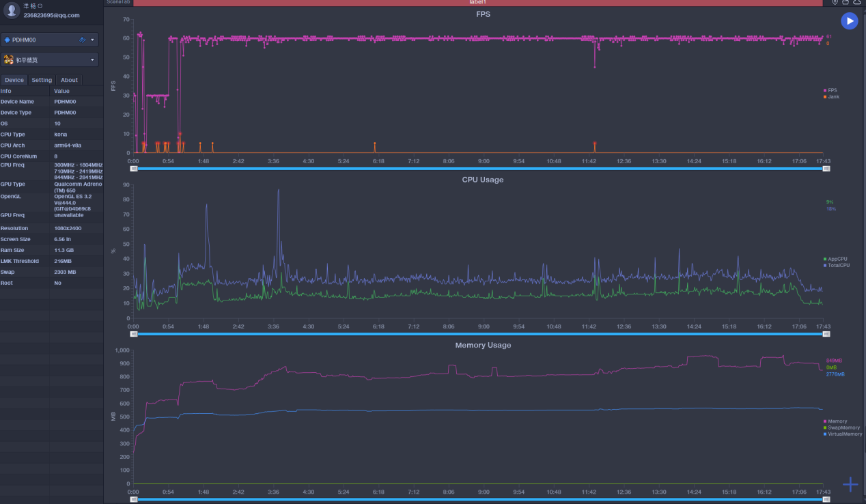
Task: Select the Ram Size value 11.3 GB
Action: click(x=66, y=250)
